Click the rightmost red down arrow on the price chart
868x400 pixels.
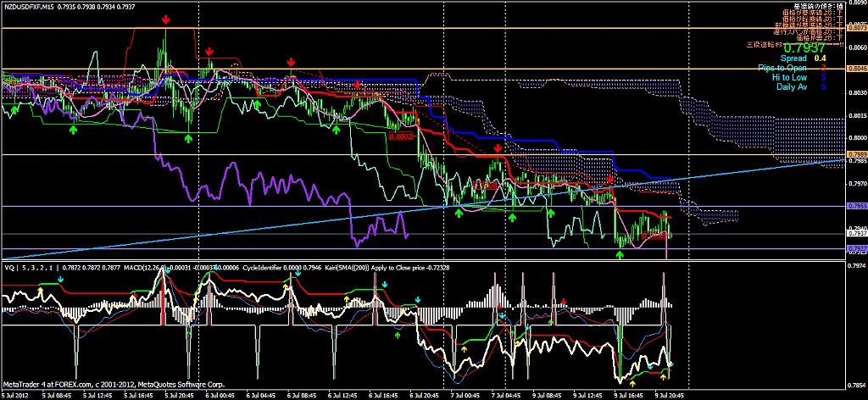tap(610, 179)
